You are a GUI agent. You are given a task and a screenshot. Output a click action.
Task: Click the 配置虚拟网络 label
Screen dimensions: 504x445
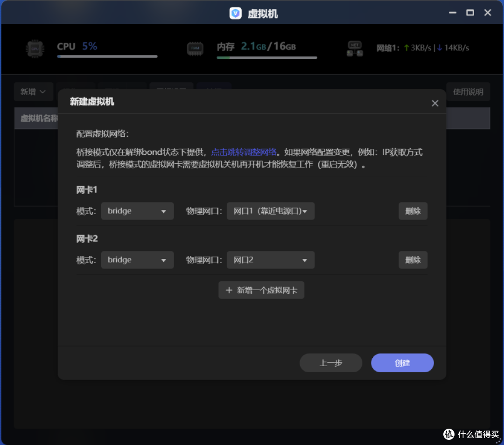(103, 134)
